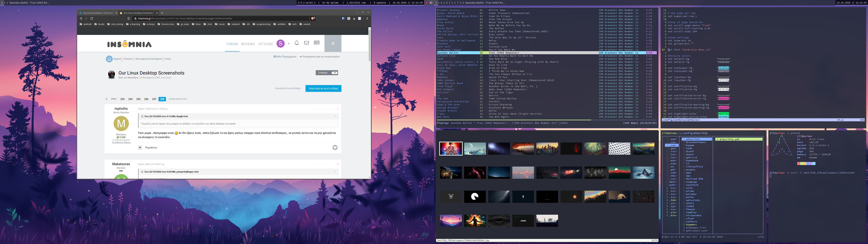Click the purple S user avatar

point(280,44)
